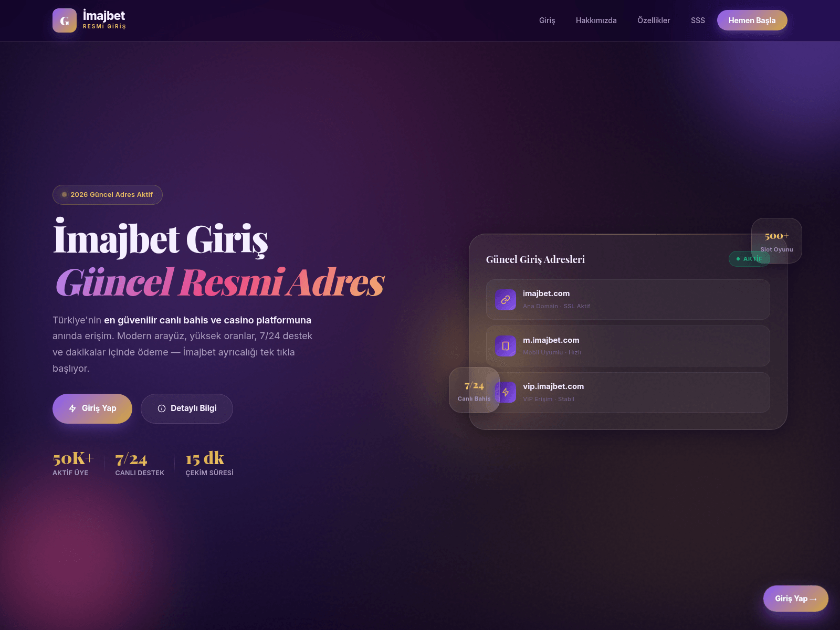The image size is (840, 630).
Task: Click the bolt icon in hero Giriş Yap
Action: pos(72,408)
